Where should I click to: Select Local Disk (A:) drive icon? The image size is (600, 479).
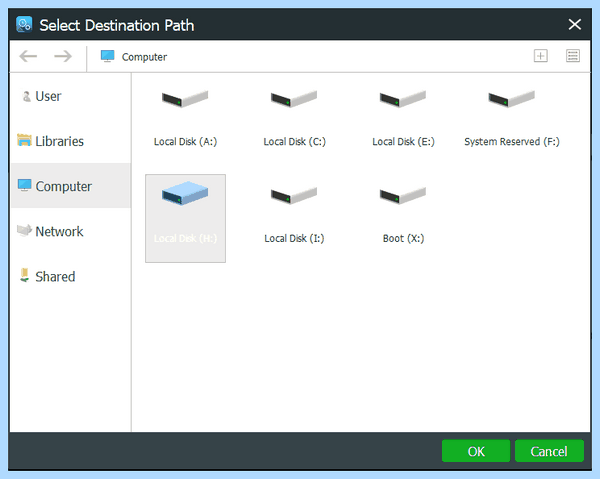(x=185, y=99)
